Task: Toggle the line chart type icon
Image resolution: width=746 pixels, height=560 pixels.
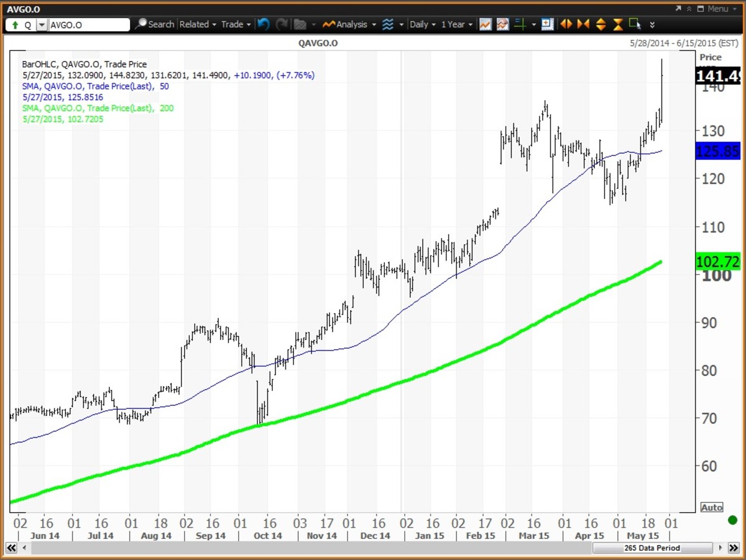Action: coord(485,24)
